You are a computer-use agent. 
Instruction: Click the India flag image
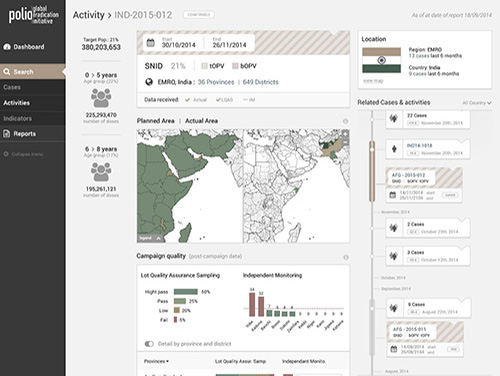point(382,60)
